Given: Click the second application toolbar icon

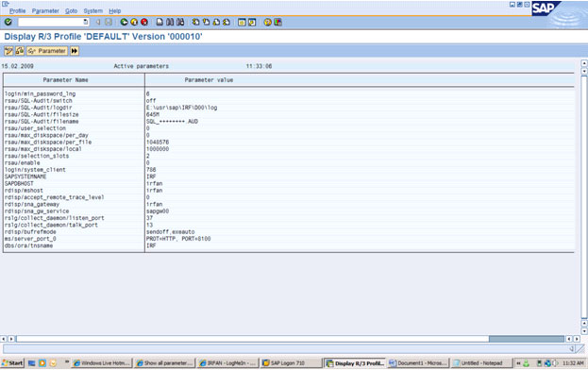Looking at the screenshot, I should click(x=20, y=51).
